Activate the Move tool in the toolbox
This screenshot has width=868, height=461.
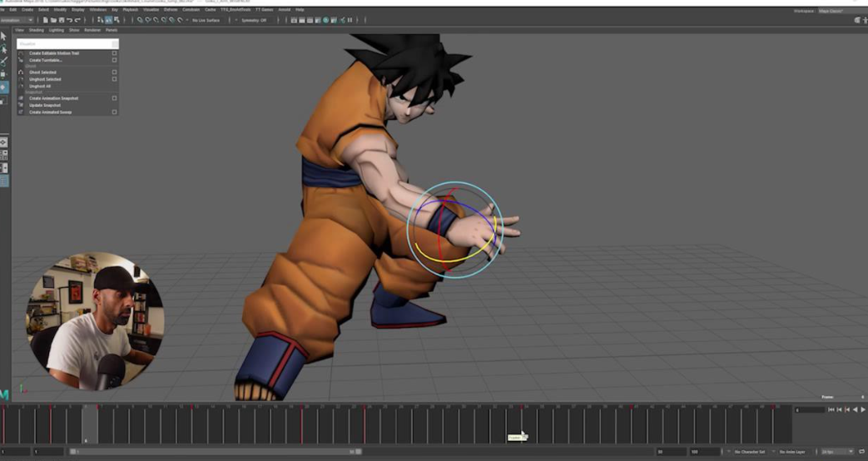[x=4, y=74]
